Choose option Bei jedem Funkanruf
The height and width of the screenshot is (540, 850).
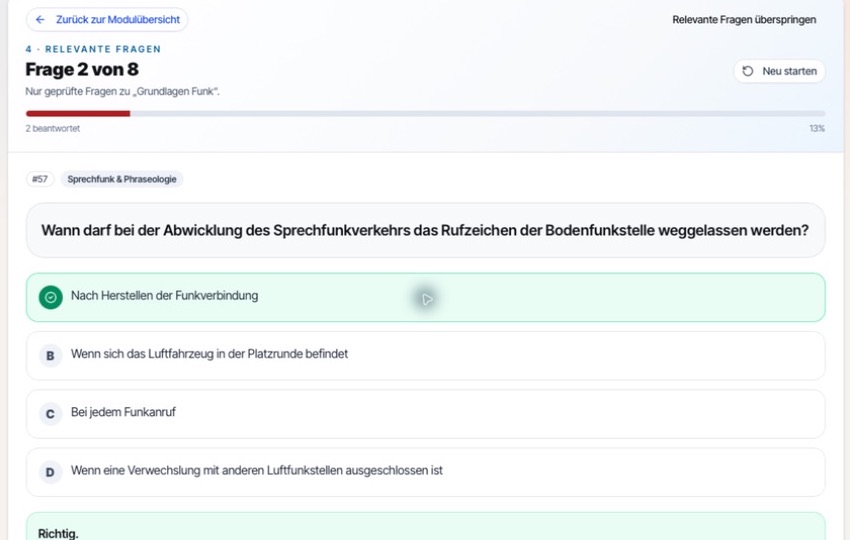point(426,414)
